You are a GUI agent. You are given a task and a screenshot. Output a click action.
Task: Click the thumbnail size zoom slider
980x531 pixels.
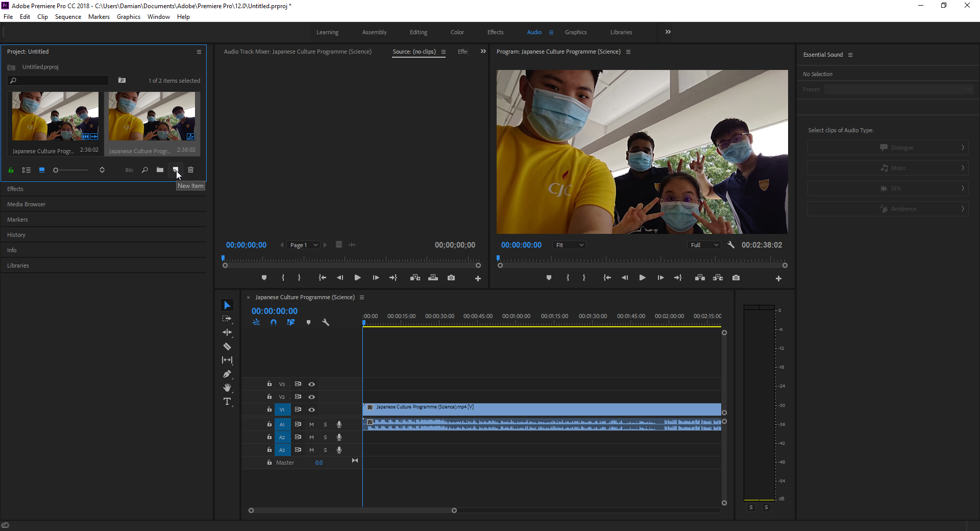point(71,170)
